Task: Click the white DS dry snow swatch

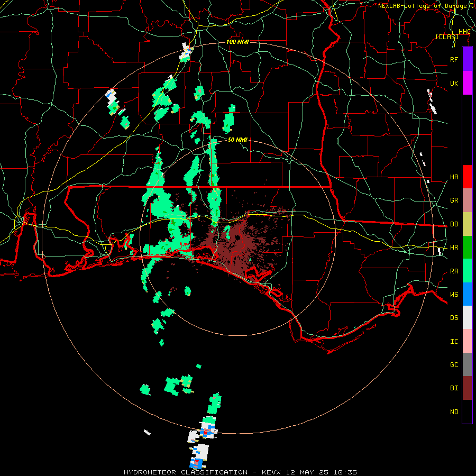Action: point(467,317)
